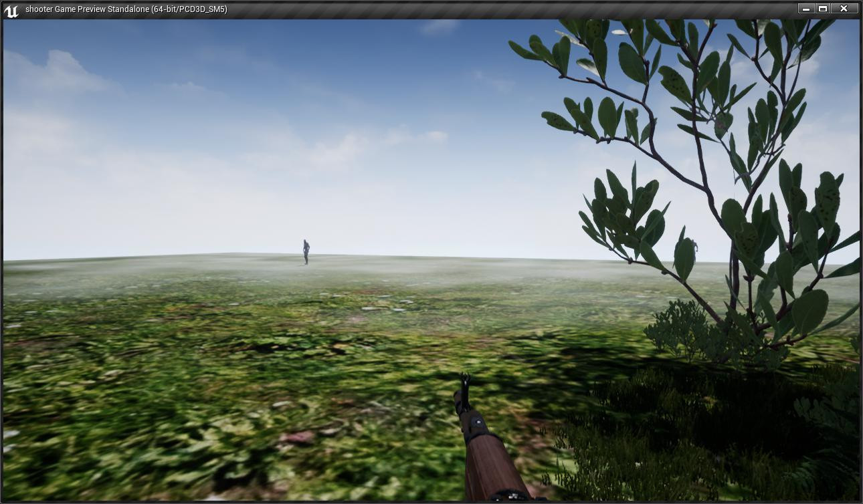Screen dimensions: 863x504
Task: Minimize the shooter Game Preview window
Action: point(806,9)
